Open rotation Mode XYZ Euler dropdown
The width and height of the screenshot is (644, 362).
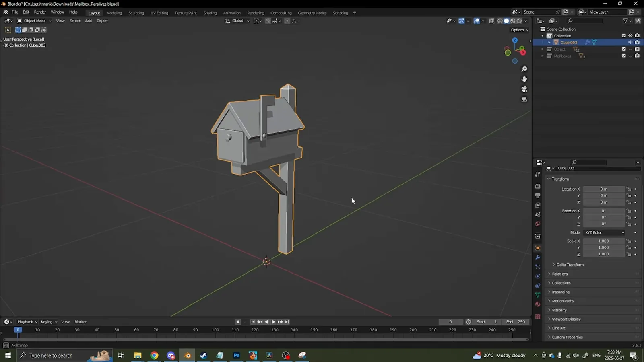pyautogui.click(x=604, y=233)
